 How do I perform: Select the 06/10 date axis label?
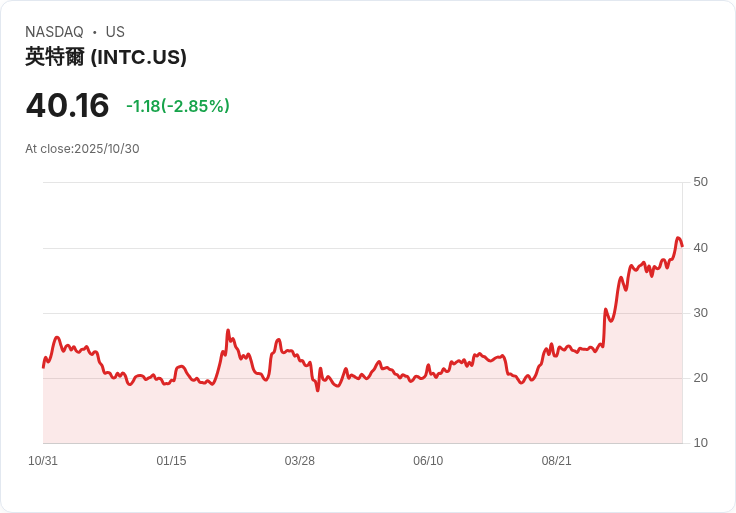[x=428, y=461]
